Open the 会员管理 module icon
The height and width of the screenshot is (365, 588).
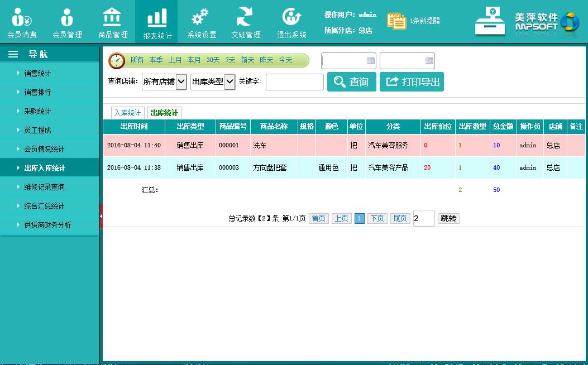67,17
